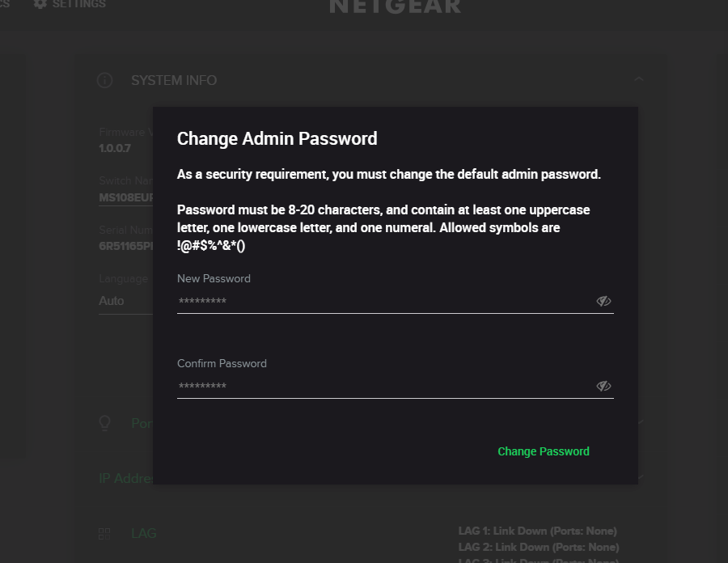Open the SETTINGS menu
The width and height of the screenshot is (728, 563).
pos(78,4)
